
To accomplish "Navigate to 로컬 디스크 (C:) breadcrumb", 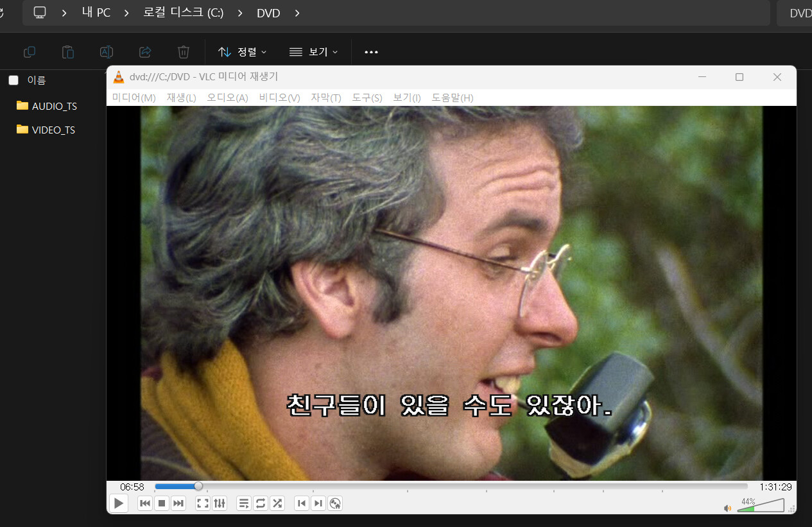I will pos(184,13).
